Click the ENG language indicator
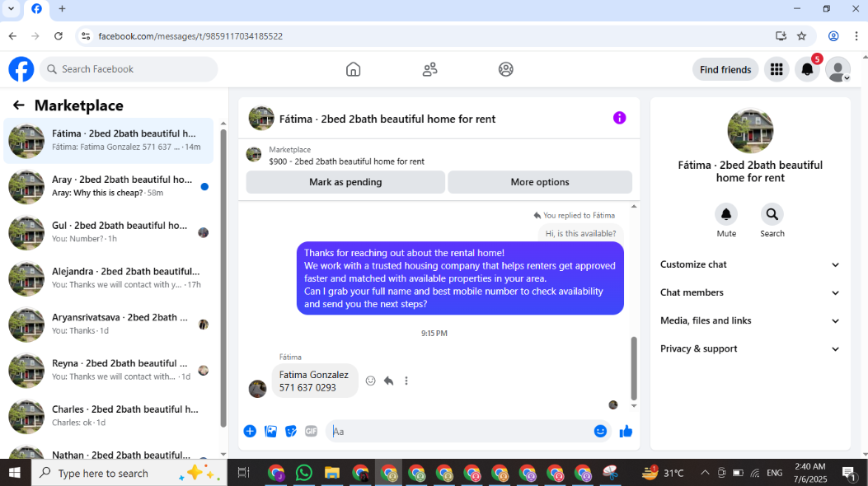868x486 pixels. pos(775,473)
